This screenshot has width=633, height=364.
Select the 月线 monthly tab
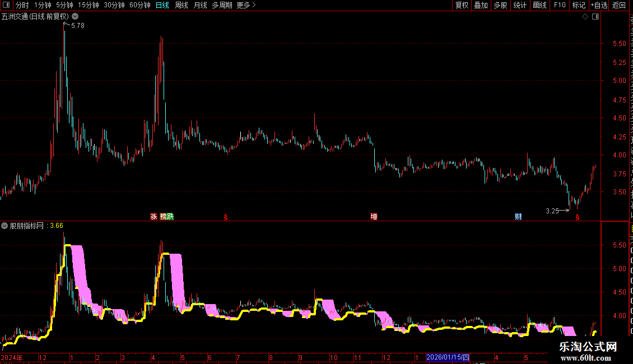(200, 5)
